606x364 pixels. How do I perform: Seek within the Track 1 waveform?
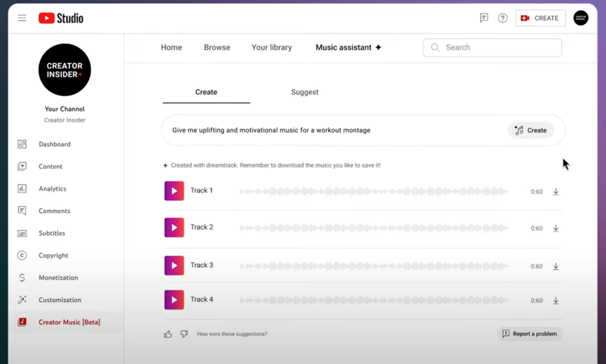pos(374,191)
